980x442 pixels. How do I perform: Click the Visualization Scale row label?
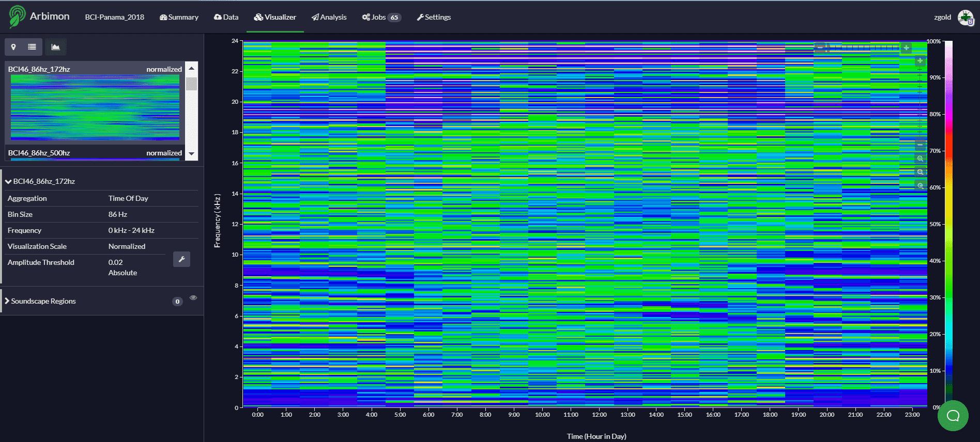(x=37, y=246)
